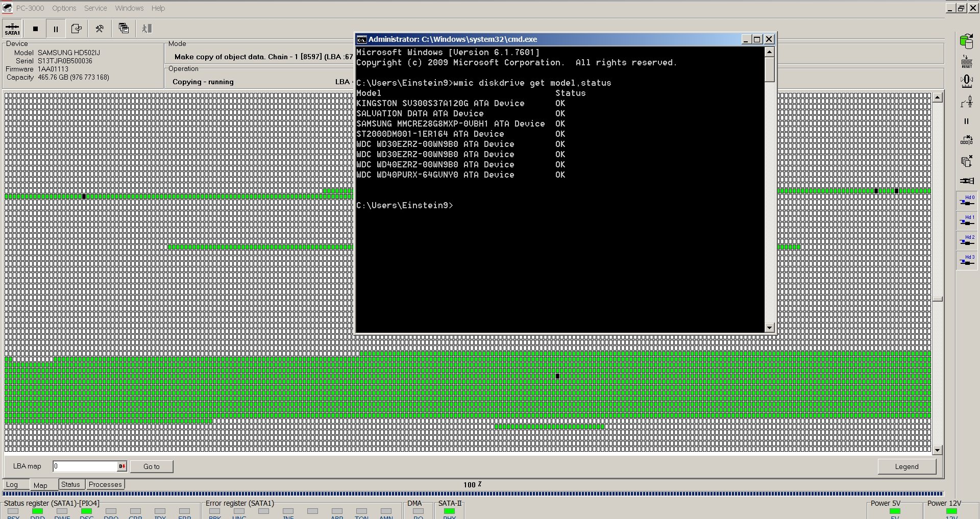Click the DRD status register indicator
The height and width of the screenshot is (519, 980).
click(37, 511)
